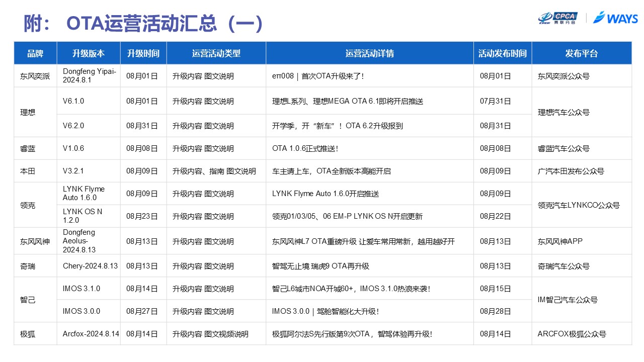The height and width of the screenshot is (362, 644).
Task: Click publish date 08月15日 in IMOS 3.1.0 row
Action: tap(496, 289)
